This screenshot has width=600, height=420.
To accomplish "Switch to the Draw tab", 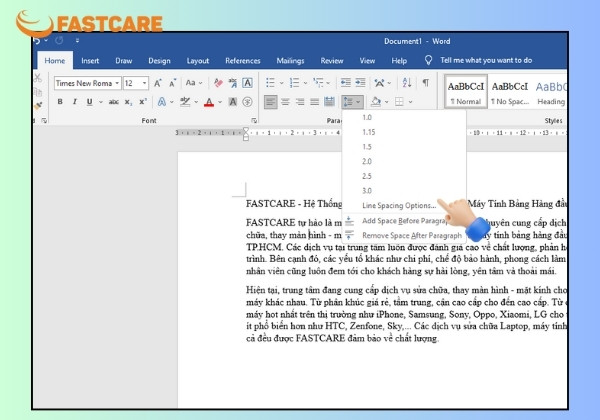I will (x=124, y=61).
